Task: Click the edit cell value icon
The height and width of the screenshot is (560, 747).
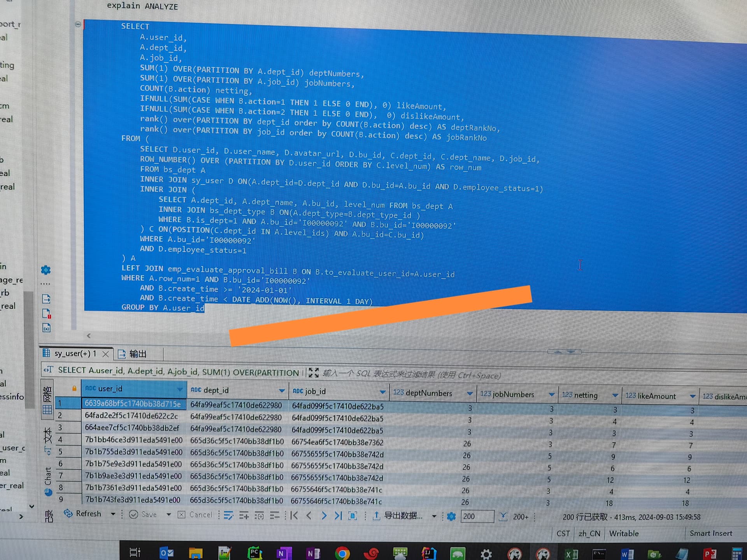Action: (228, 516)
